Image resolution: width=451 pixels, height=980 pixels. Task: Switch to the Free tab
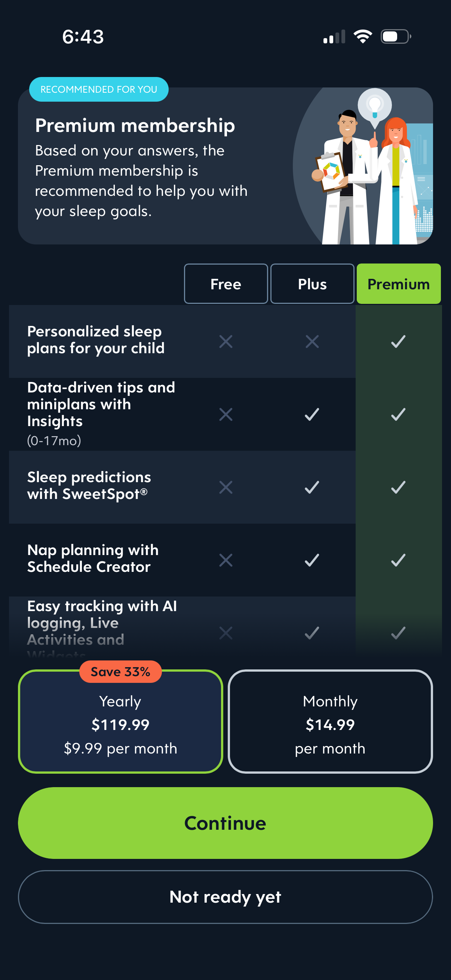pyautogui.click(x=225, y=283)
